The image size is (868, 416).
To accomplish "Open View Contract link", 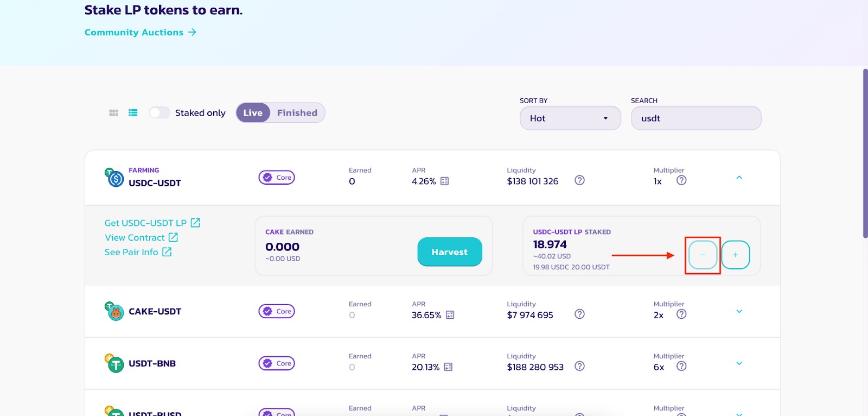I will click(x=142, y=237).
